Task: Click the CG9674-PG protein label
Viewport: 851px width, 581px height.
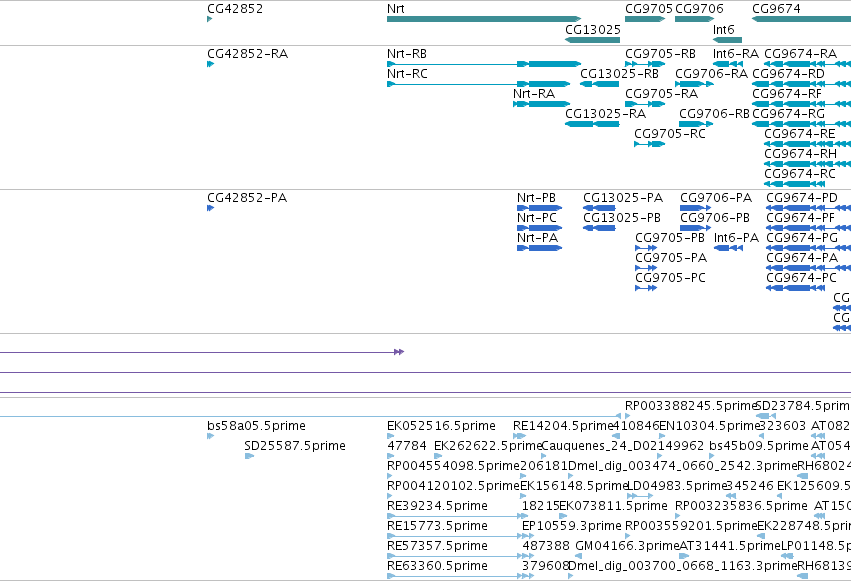Action: 802,238
